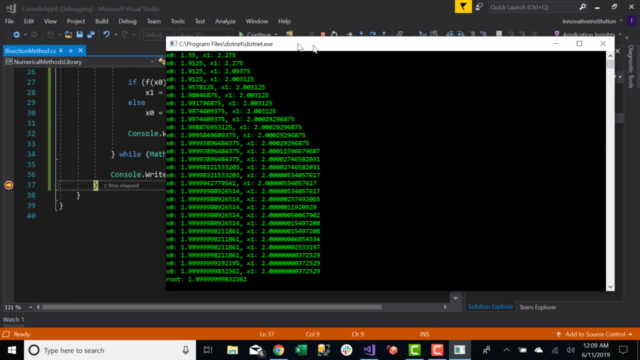The image size is (640, 360).
Task: Open the Diagnostic Tools side tab
Action: coord(631,67)
